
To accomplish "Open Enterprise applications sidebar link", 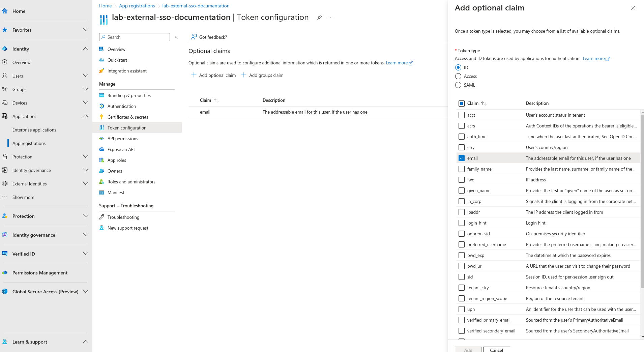I will pos(34,130).
